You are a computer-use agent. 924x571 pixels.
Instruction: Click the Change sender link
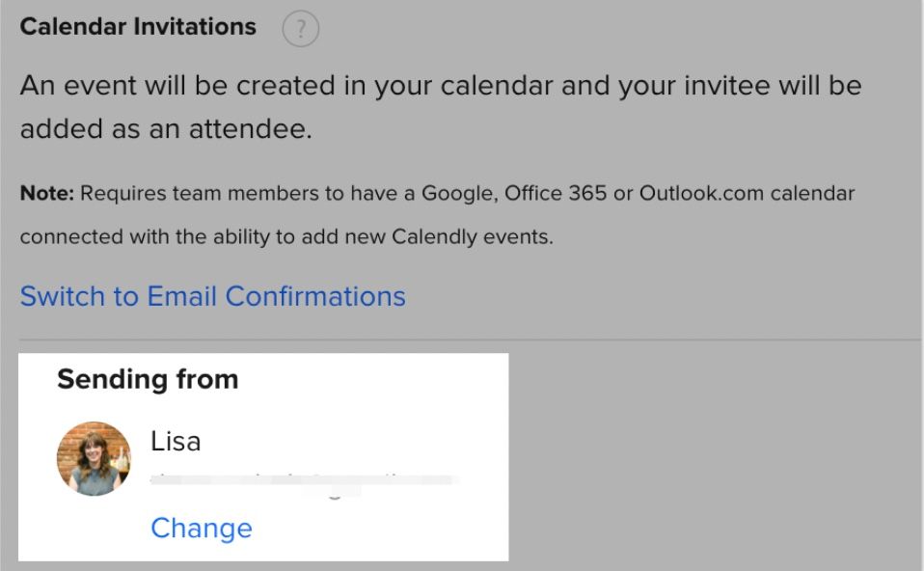[202, 528]
